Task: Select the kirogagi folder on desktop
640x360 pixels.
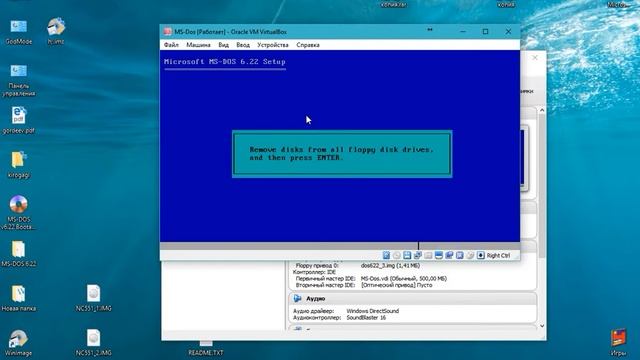Action: pyautogui.click(x=18, y=164)
